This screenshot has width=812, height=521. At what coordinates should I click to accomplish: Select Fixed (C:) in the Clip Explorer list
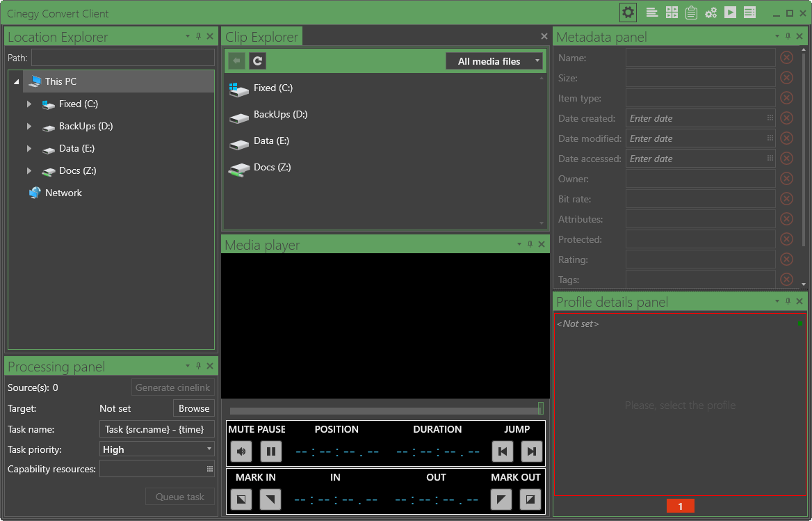[273, 88]
